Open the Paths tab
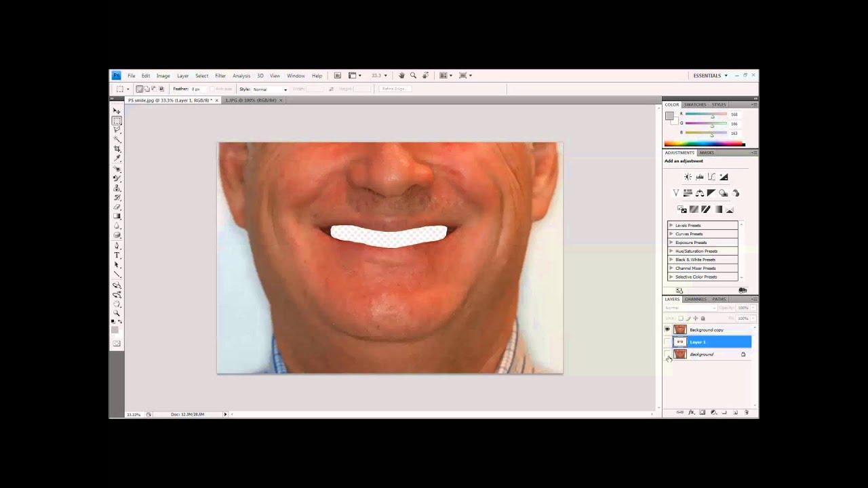868x488 pixels. click(719, 299)
